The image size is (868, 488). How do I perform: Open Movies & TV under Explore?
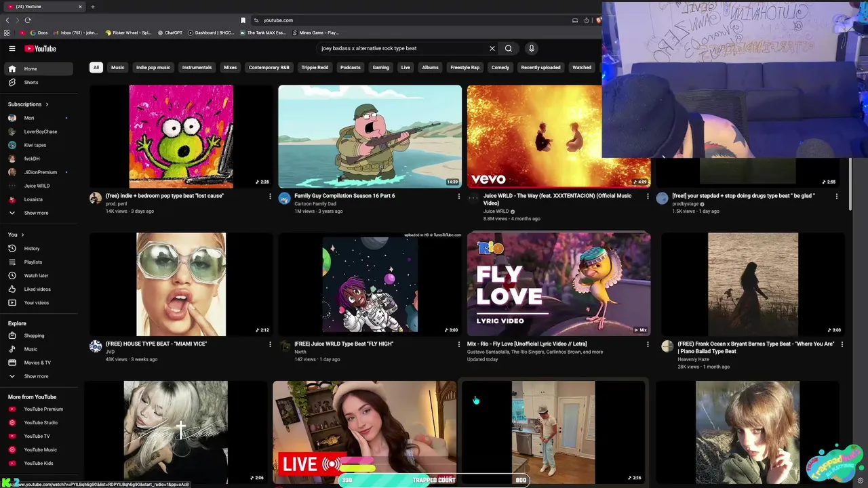(38, 363)
